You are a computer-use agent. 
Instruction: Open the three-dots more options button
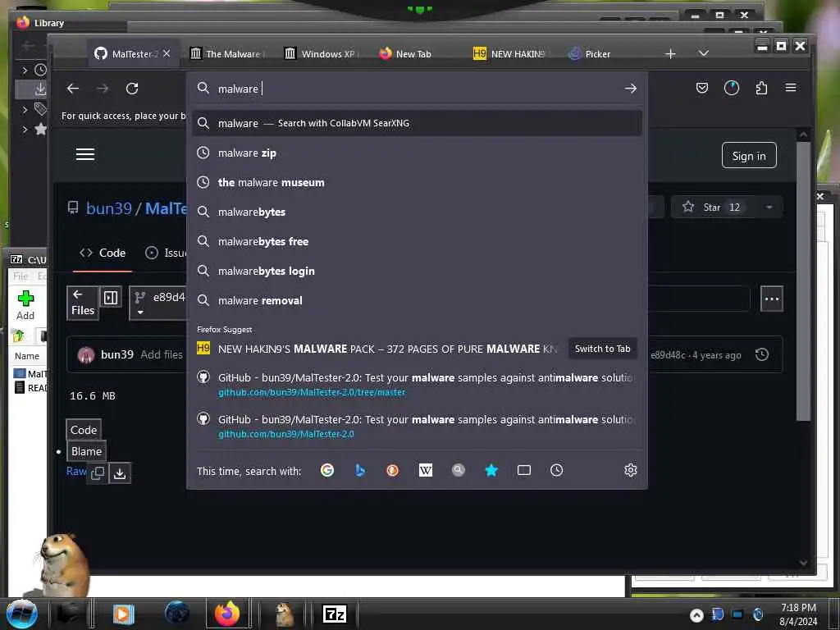[771, 299]
